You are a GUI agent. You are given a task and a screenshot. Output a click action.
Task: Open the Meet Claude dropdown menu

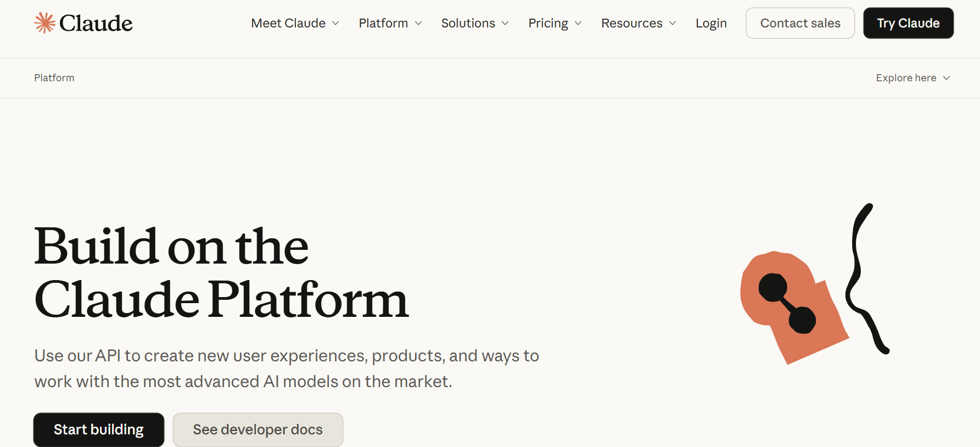[295, 23]
